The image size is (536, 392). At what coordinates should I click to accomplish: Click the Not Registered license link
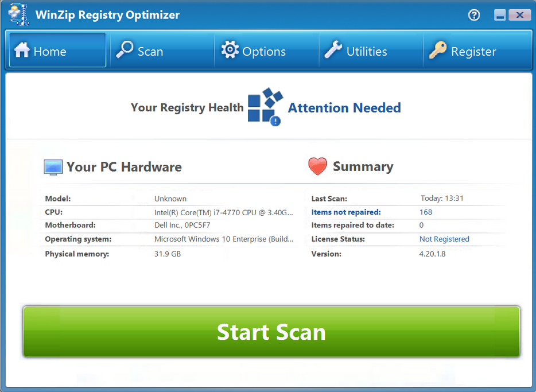[x=444, y=239]
